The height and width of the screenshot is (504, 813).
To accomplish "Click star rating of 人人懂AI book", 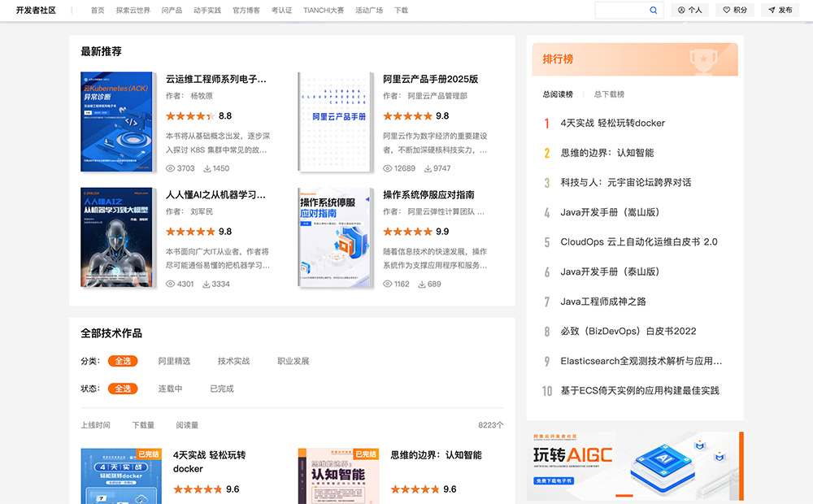I will click(189, 231).
